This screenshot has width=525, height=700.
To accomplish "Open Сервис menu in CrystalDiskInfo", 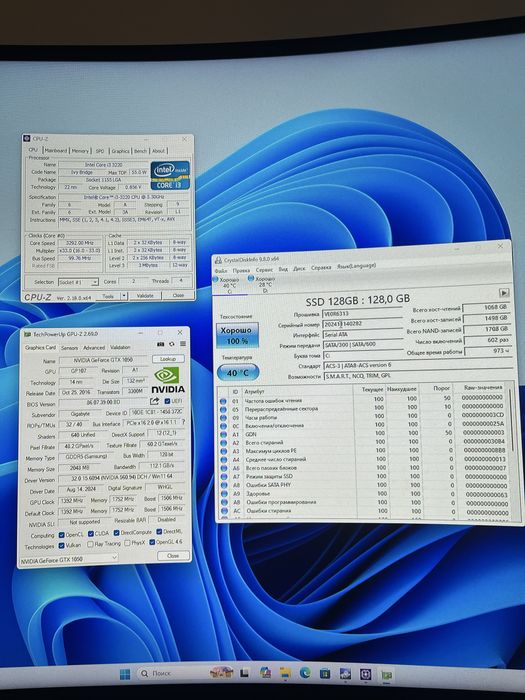I will [x=264, y=270].
